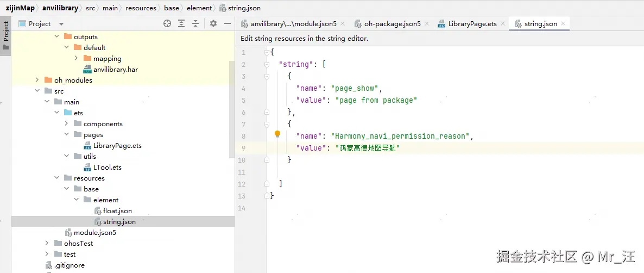
Task: Close the string.json tab
Action: 563,23
